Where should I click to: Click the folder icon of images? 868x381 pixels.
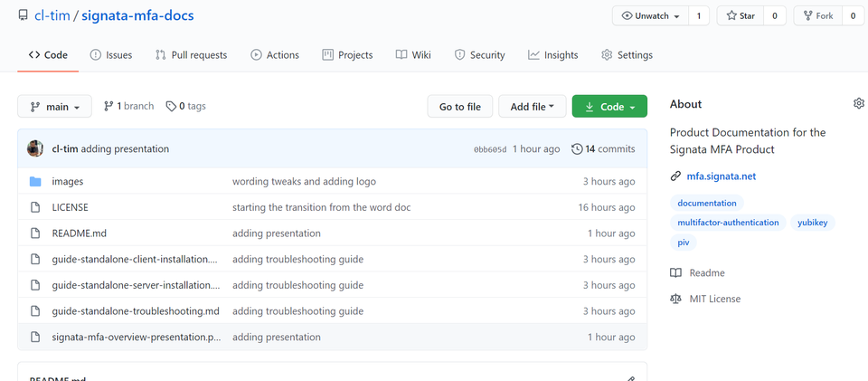coord(35,181)
